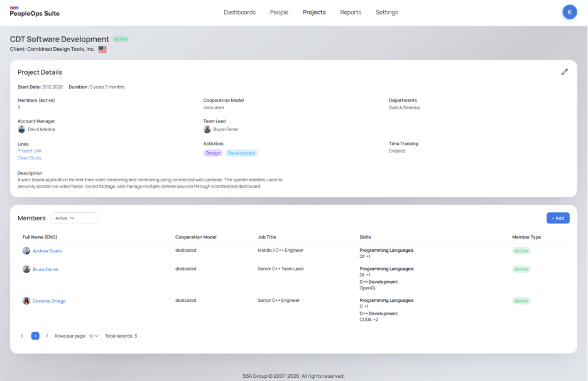Screen dimensions: 588x381
Task: Click David Medina's avatar picture
Action: point(21,129)
